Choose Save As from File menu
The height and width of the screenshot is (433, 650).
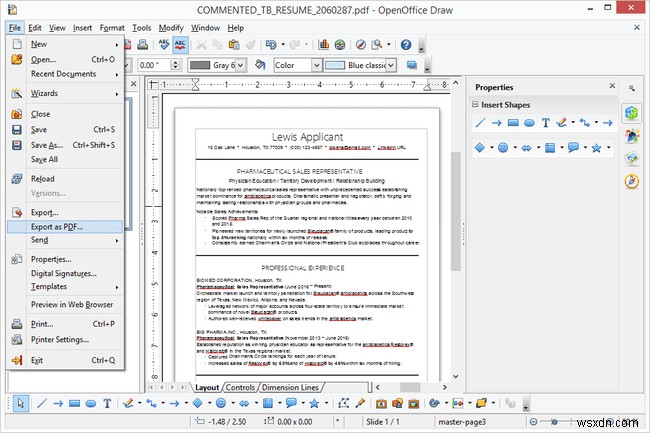pyautogui.click(x=65, y=145)
